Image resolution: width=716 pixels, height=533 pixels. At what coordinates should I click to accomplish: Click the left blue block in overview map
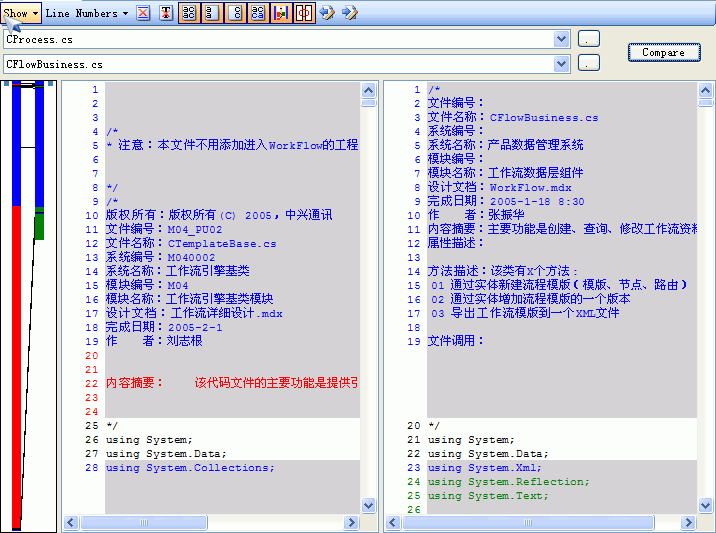(16, 145)
